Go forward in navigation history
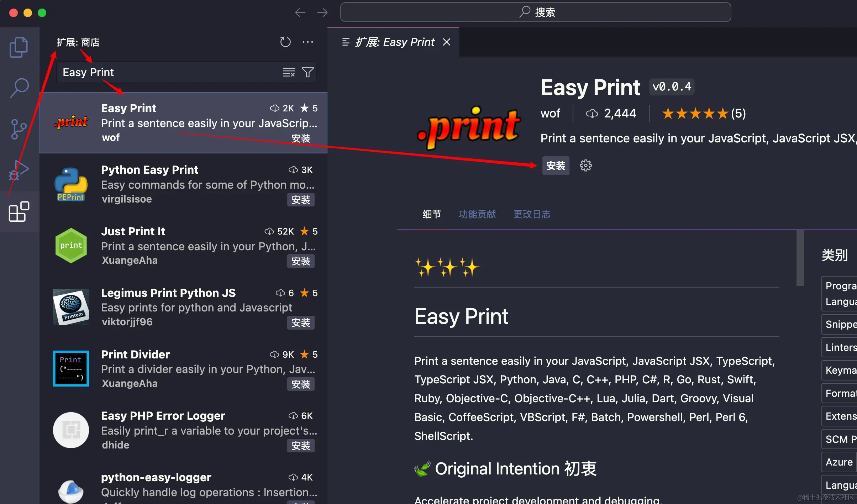The width and height of the screenshot is (857, 504). [x=322, y=12]
